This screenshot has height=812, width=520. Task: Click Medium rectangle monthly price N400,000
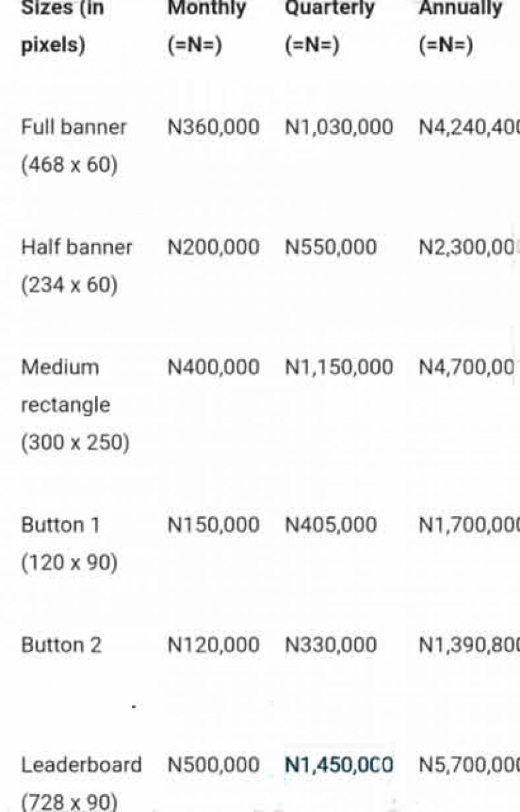pyautogui.click(x=213, y=367)
